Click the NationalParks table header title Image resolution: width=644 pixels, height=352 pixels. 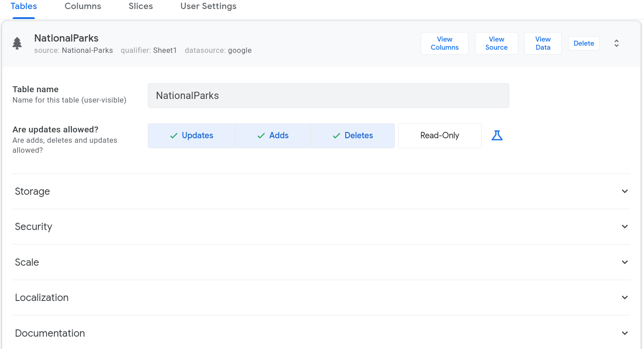(66, 38)
